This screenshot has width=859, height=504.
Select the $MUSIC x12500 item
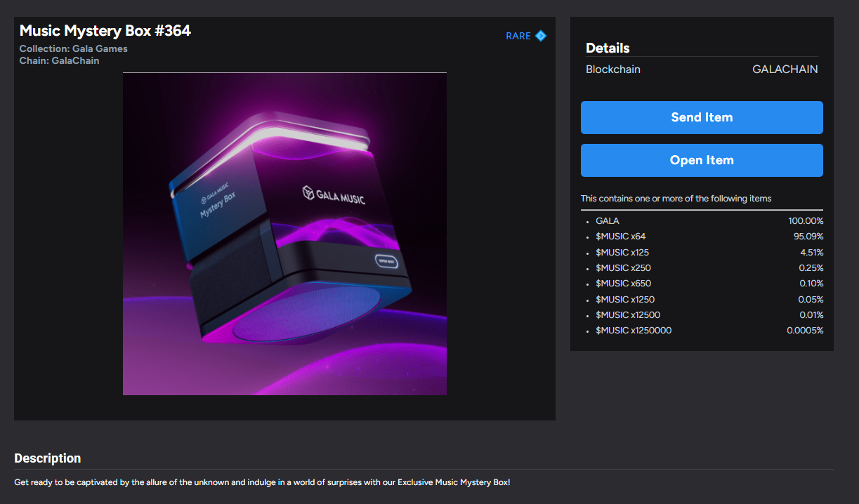coord(628,315)
